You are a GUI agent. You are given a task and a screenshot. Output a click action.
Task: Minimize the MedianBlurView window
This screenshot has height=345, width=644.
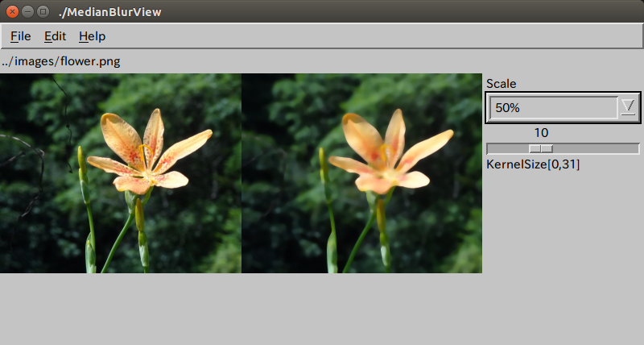pos(27,11)
